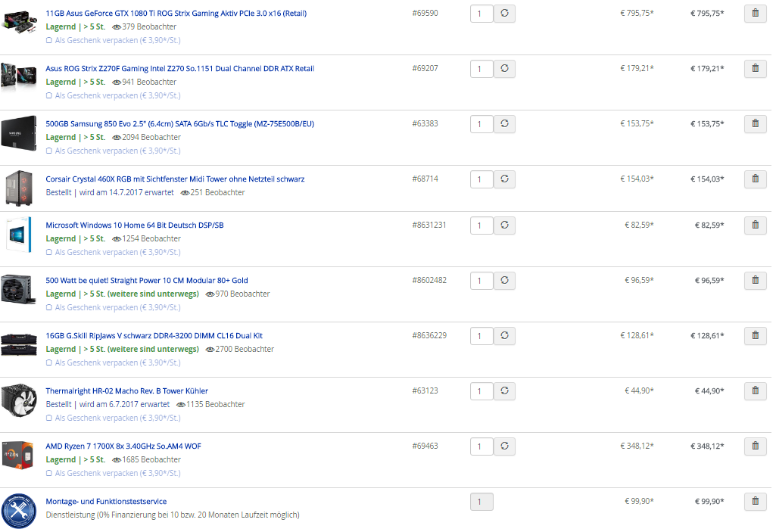Image resolution: width=776 pixels, height=532 pixels.
Task: Refresh quantity for Asus ROG Strix Z270F
Action: 504,69
